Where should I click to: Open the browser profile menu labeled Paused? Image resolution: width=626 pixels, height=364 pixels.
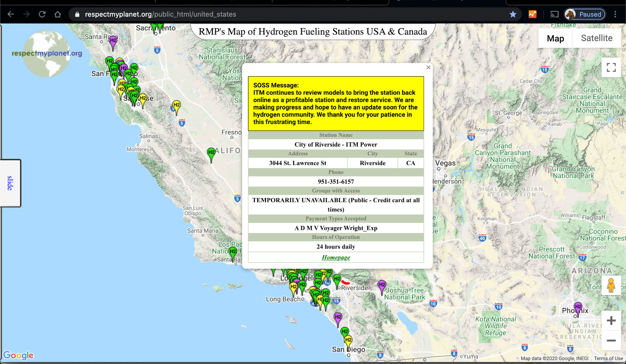pos(585,14)
